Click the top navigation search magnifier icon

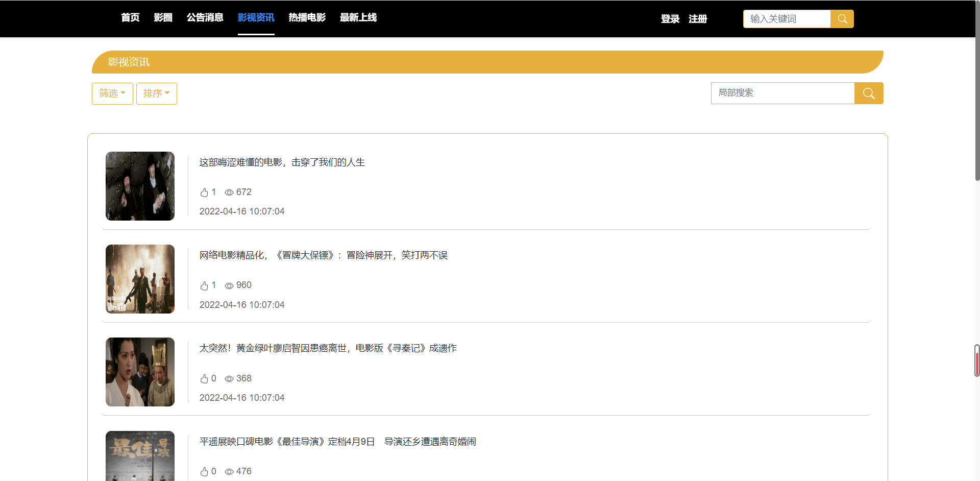tap(842, 19)
